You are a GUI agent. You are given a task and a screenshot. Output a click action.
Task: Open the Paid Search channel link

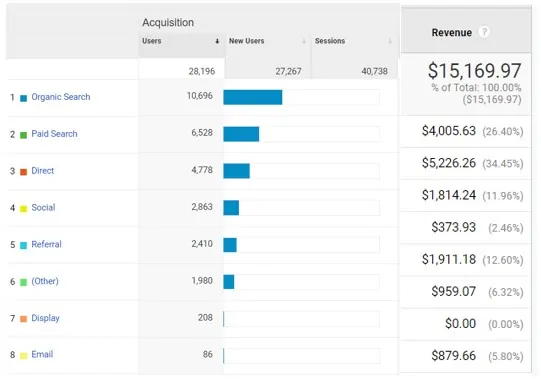point(54,134)
